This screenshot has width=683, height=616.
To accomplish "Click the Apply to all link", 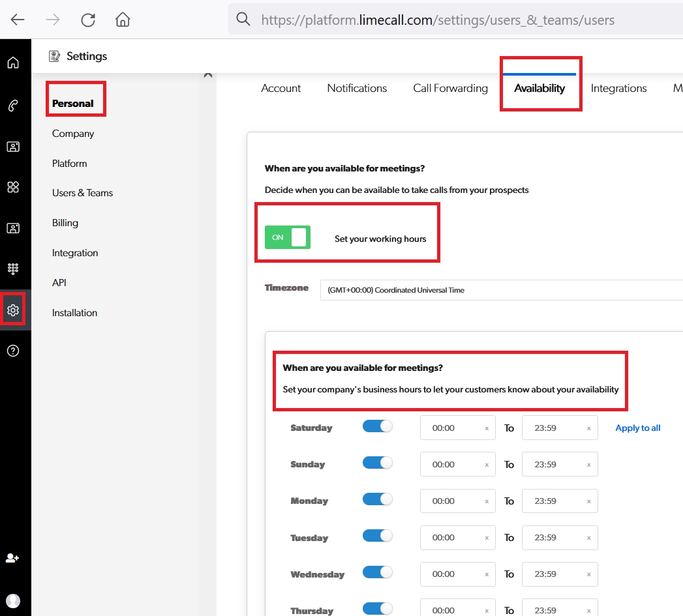I will coord(637,428).
